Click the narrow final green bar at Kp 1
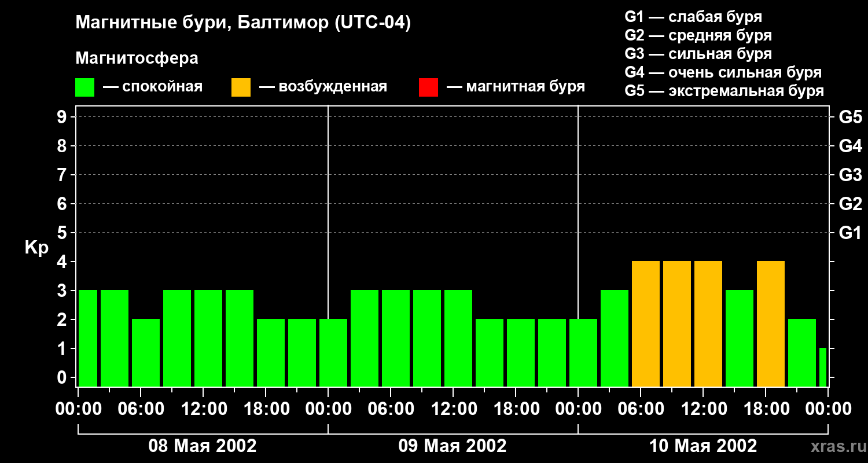Viewport: 868px width, 463px height. pos(823,367)
